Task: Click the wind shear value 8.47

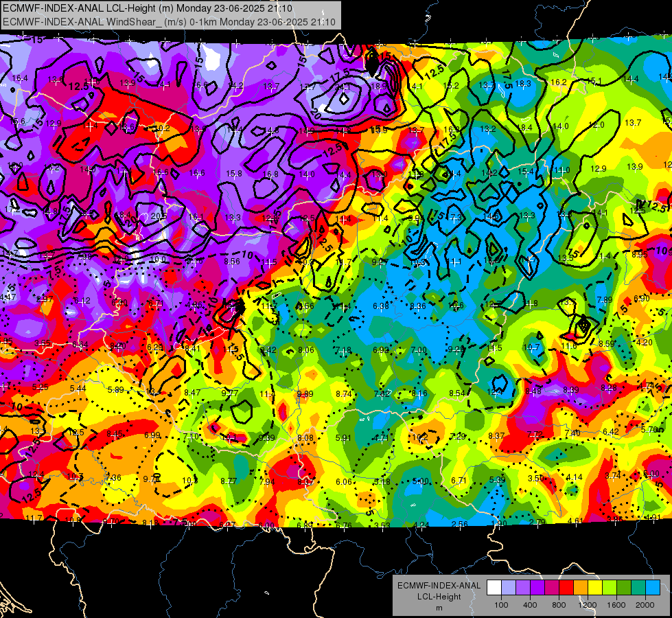Action: point(192,392)
